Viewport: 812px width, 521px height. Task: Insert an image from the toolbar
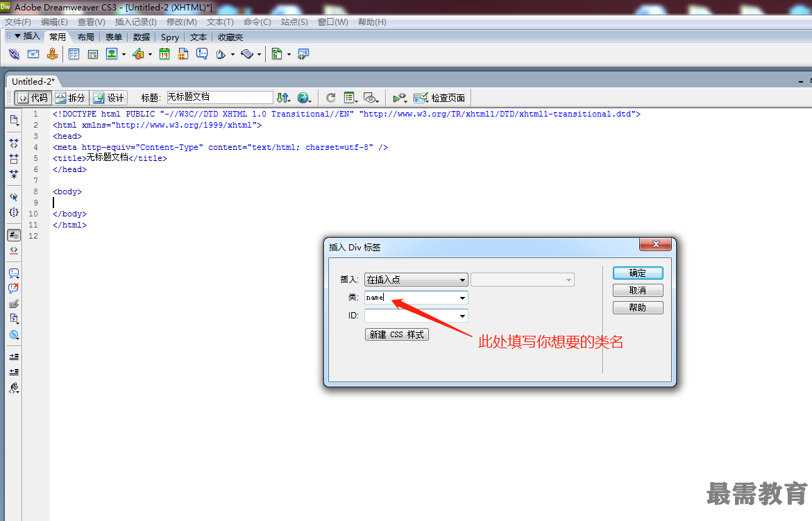pyautogui.click(x=112, y=54)
